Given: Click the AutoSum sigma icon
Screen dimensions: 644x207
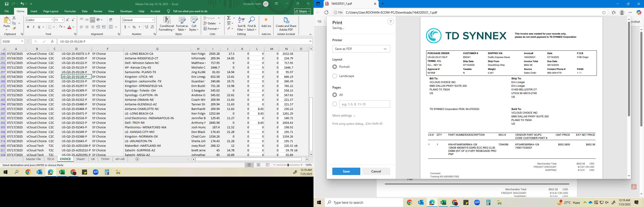Looking at the screenshot, I should tap(229, 18).
